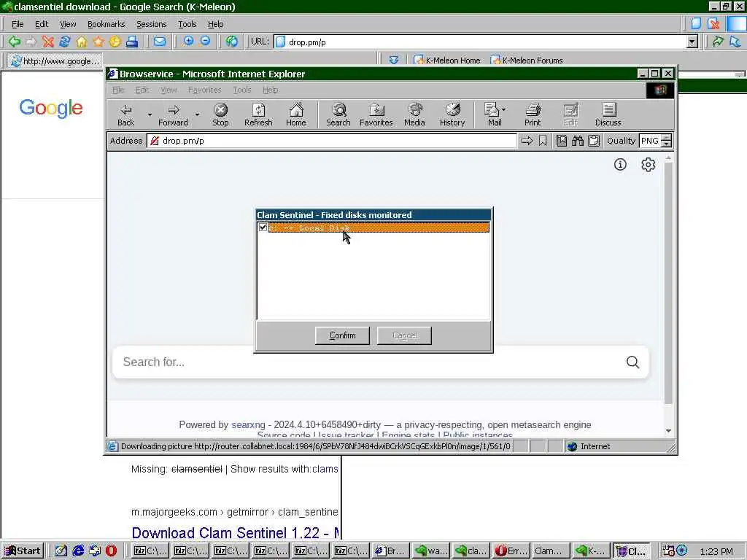Click the Google logo in K-Meleon page
Image resolution: width=747 pixels, height=560 pixels.
tap(51, 109)
